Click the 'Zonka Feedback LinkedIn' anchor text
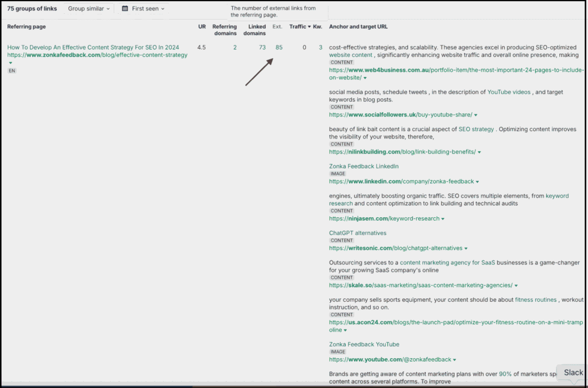Viewport: 588px width, 388px height. (364, 166)
